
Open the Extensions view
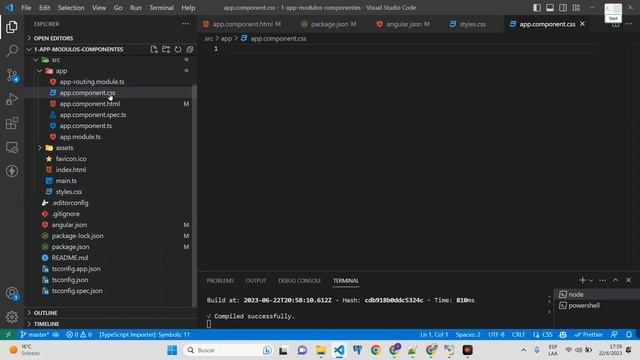tap(12, 123)
